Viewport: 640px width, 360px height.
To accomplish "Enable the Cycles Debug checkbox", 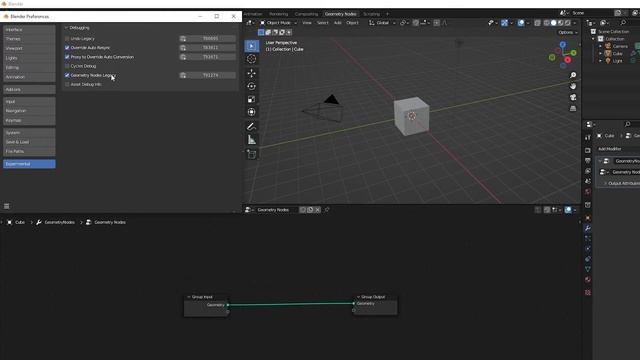I will click(x=67, y=66).
